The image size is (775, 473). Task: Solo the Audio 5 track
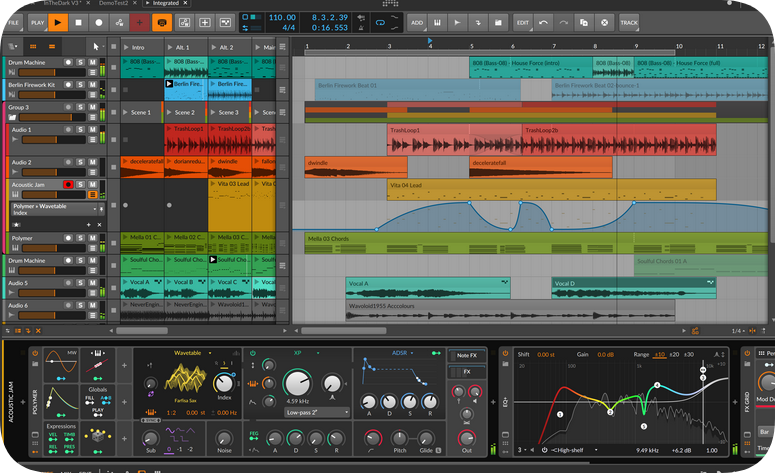pyautogui.click(x=81, y=283)
